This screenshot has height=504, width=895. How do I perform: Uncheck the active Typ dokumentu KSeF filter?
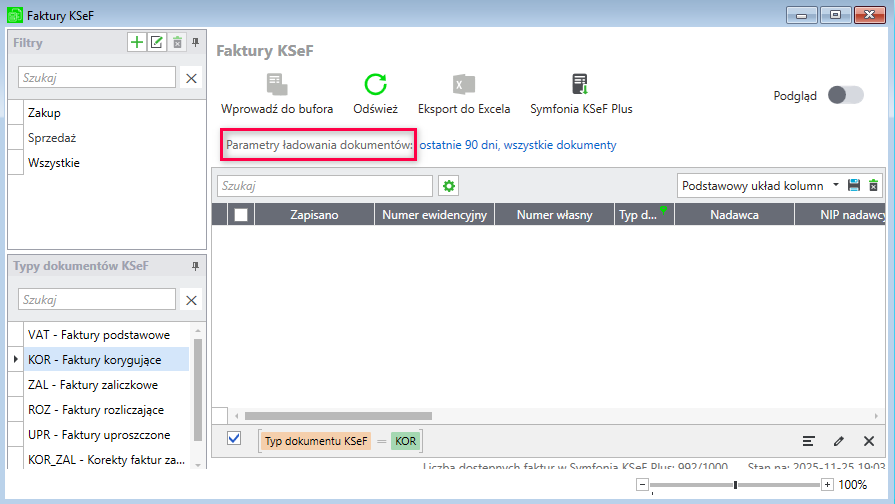pos(234,439)
